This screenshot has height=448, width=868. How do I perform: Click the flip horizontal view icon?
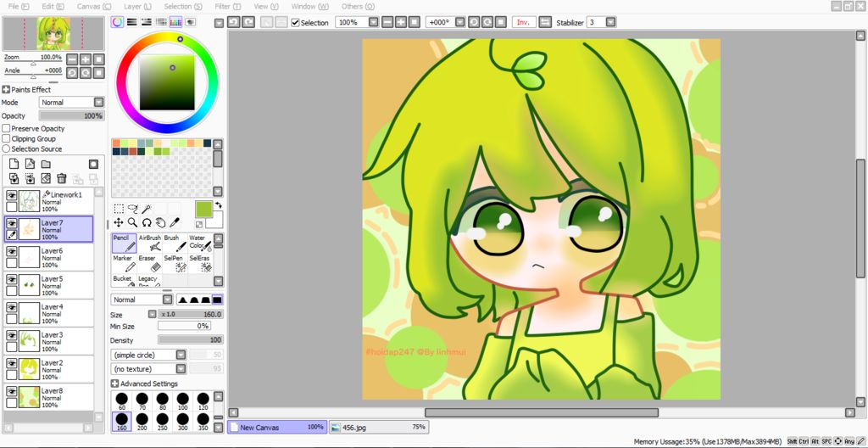(545, 22)
